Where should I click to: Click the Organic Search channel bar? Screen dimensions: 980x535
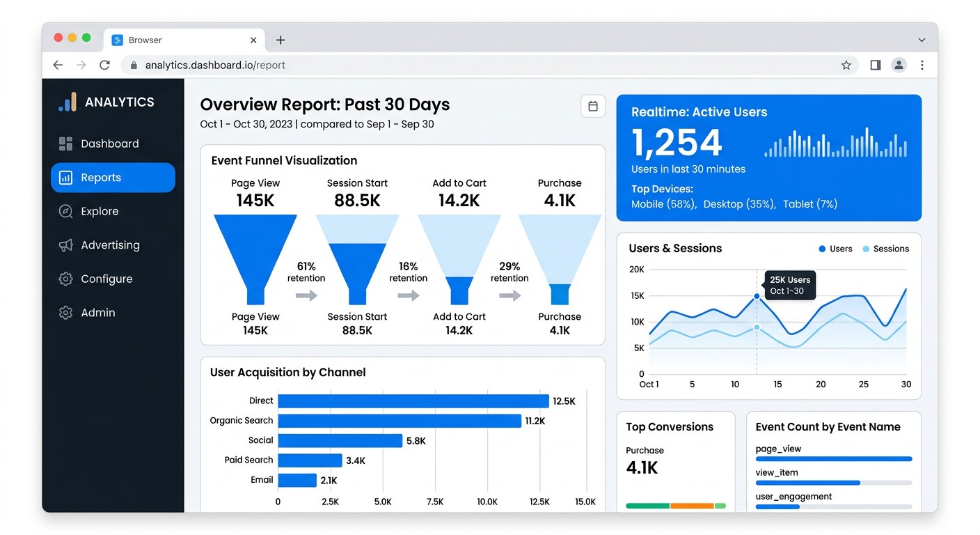pyautogui.click(x=400, y=421)
